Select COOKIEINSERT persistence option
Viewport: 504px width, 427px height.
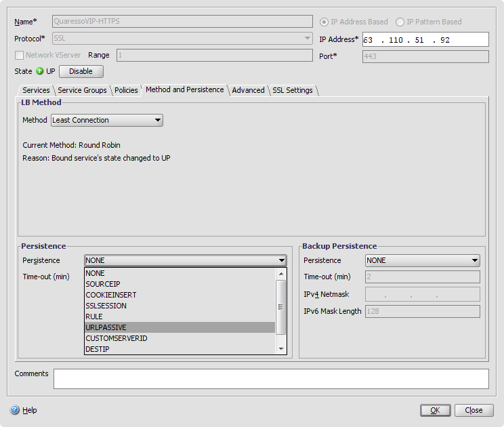coord(111,295)
